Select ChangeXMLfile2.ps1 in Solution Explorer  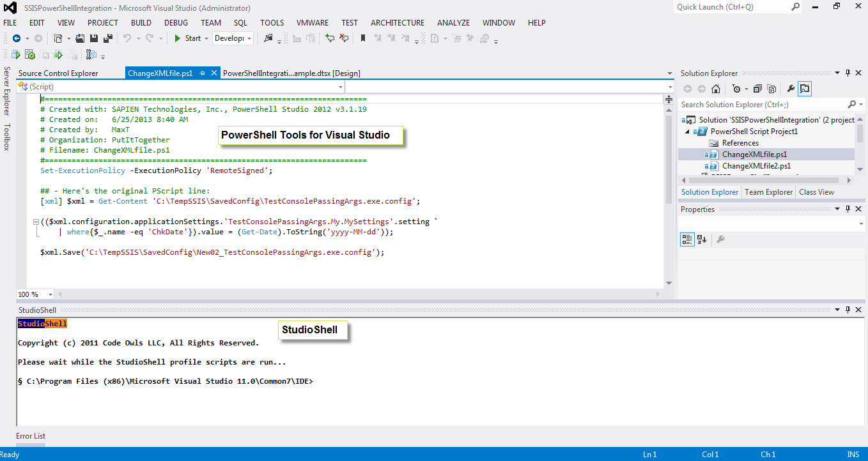click(756, 166)
